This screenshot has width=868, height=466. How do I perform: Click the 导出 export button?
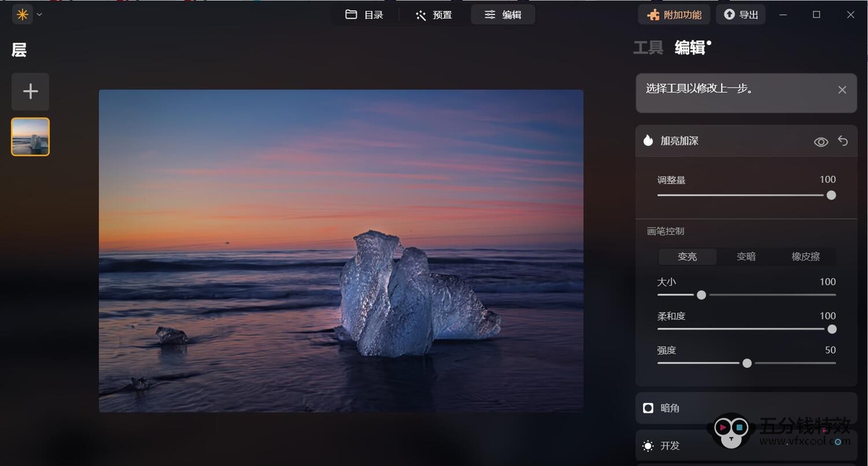coord(741,14)
